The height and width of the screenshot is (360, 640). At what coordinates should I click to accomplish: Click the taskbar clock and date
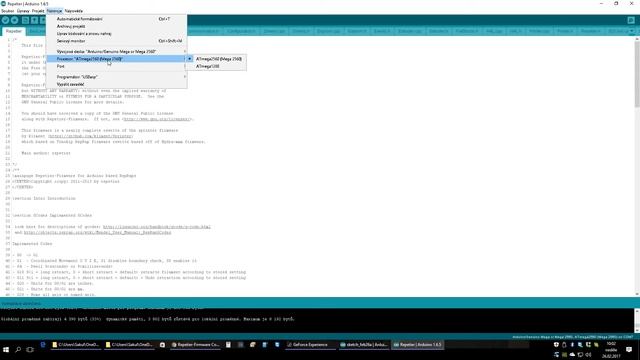pos(611,350)
